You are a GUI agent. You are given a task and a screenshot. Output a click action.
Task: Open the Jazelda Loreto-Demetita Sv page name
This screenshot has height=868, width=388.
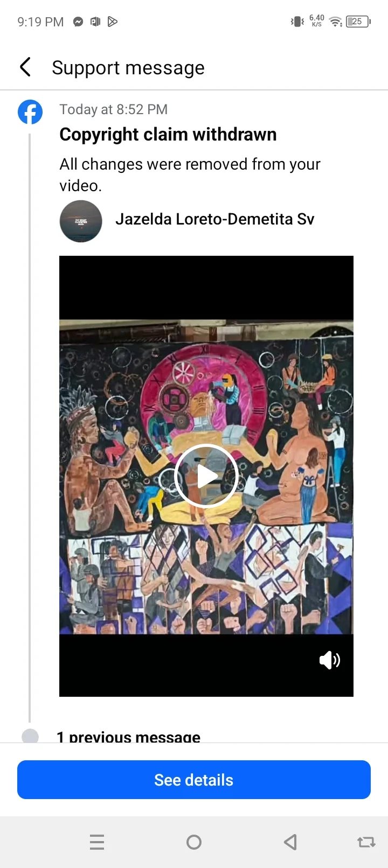pyautogui.click(x=214, y=219)
